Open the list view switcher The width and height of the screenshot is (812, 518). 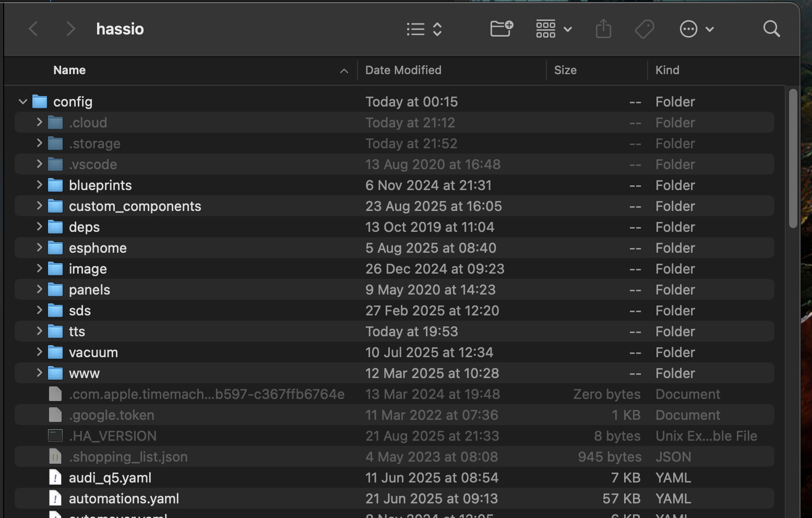click(424, 29)
